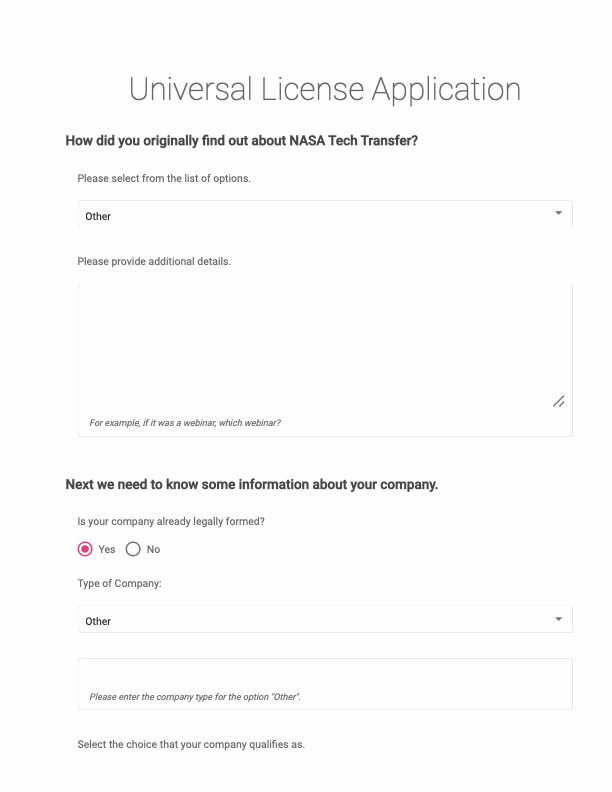Click "How did you originally find out" heading

pos(241,140)
